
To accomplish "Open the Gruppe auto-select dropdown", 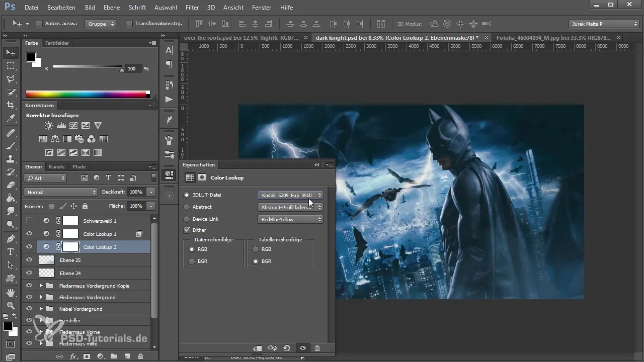I will tap(100, 24).
